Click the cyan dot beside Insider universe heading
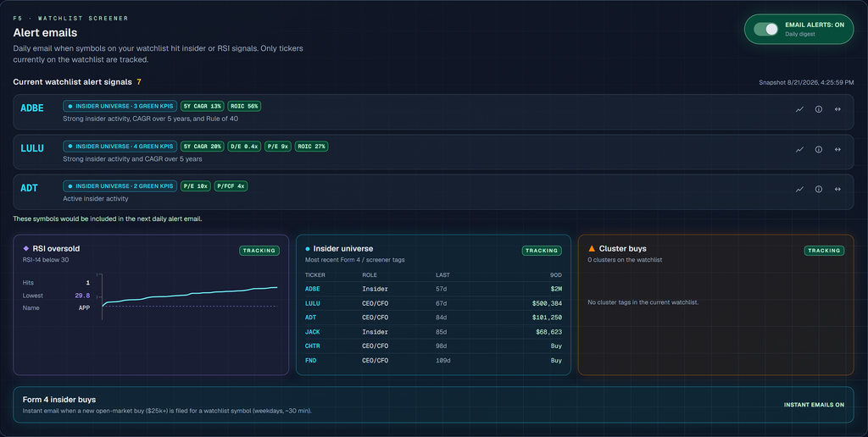This screenshot has width=868, height=437. [x=308, y=249]
